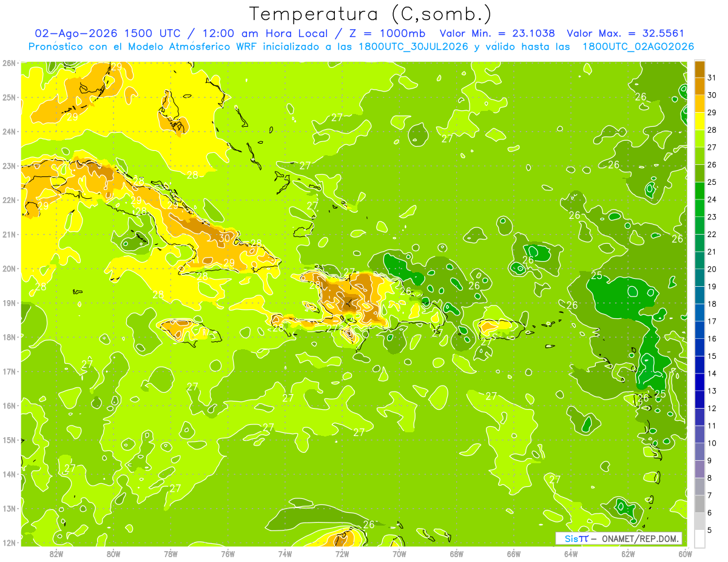Click the 68W longitude axis label
The height and width of the screenshot is (562, 728).
(x=457, y=554)
